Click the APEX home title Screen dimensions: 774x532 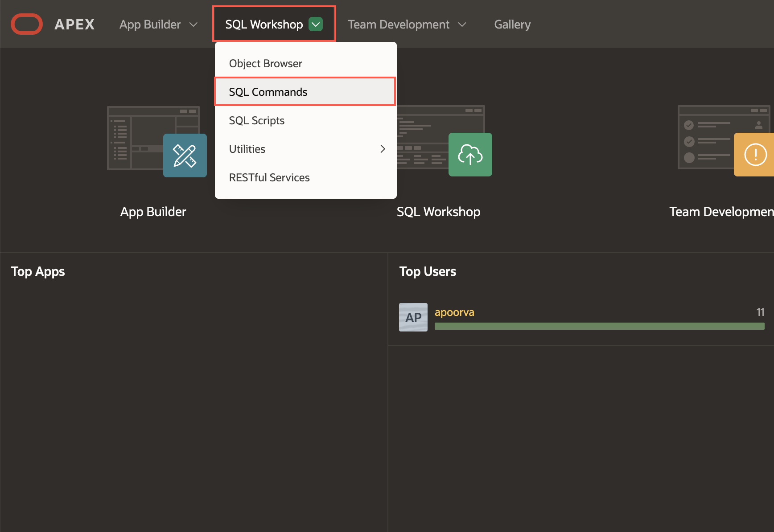tap(74, 24)
